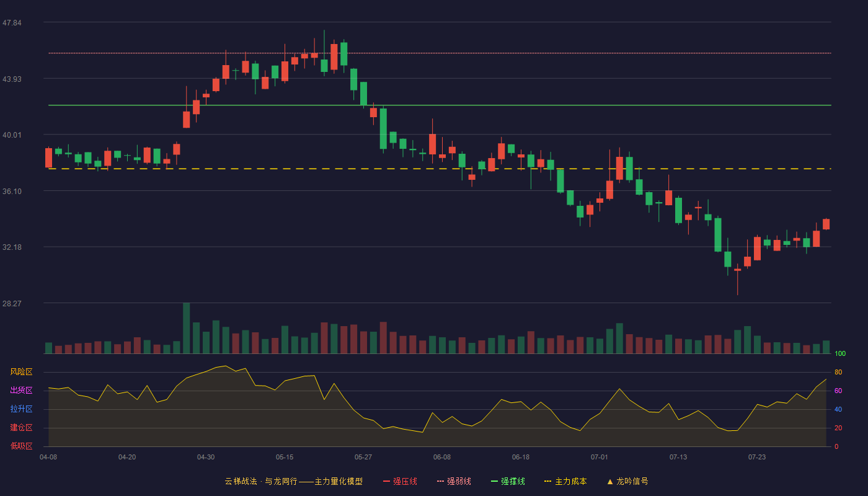The width and height of the screenshot is (868, 496).
Task: Click the 07-13 date label
Action: pyautogui.click(x=678, y=457)
